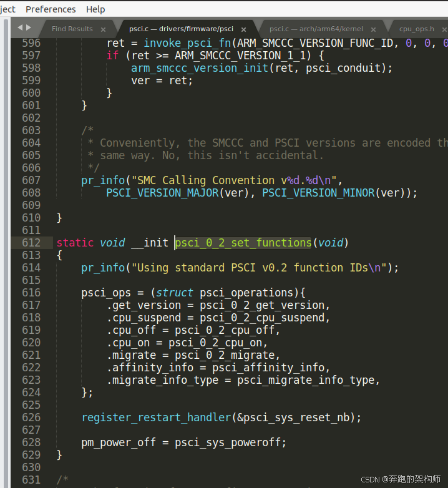Click psci_sys_poweroff on line 628

tap(228, 442)
